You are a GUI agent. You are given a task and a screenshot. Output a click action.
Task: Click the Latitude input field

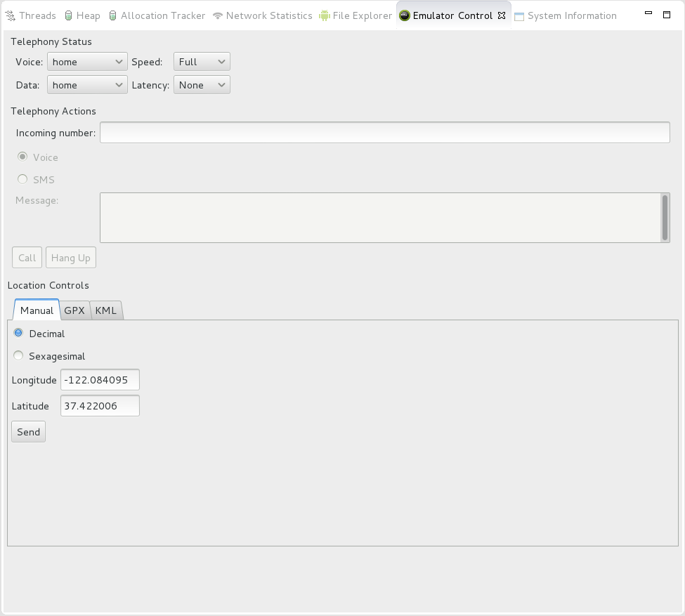click(x=100, y=405)
